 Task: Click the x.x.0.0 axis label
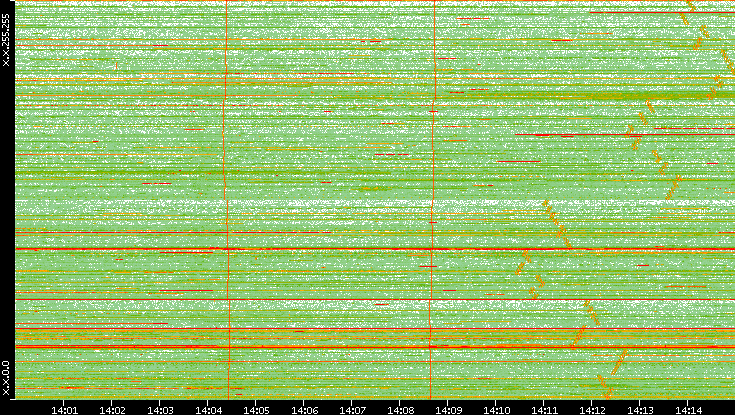pyautogui.click(x=6, y=378)
